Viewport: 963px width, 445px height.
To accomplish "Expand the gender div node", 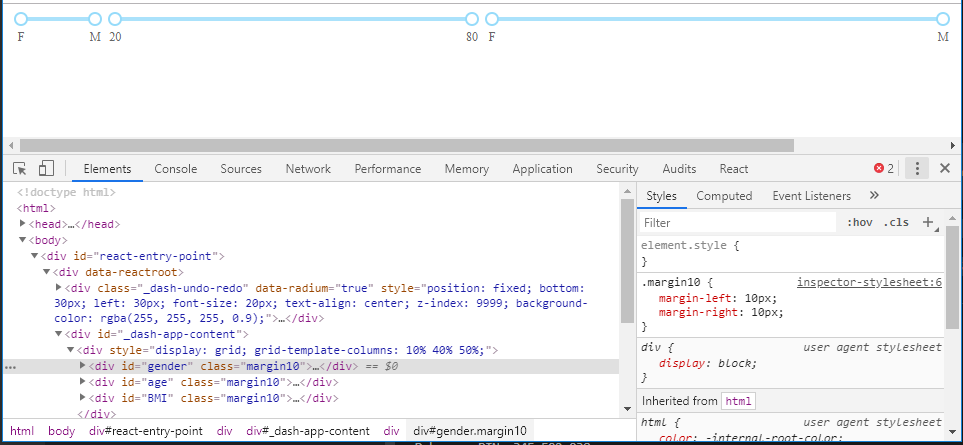I will tap(83, 365).
